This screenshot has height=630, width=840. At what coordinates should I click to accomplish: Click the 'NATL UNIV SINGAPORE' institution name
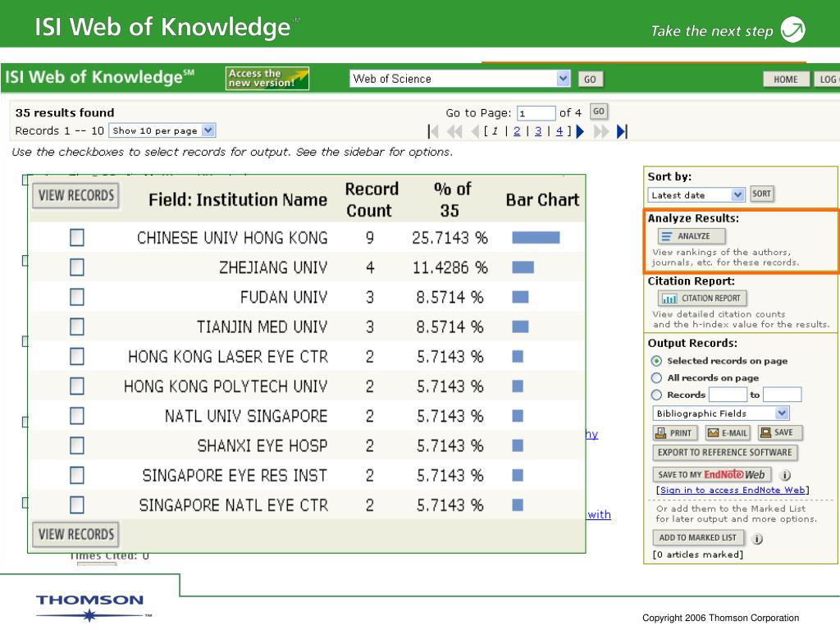pos(246,416)
